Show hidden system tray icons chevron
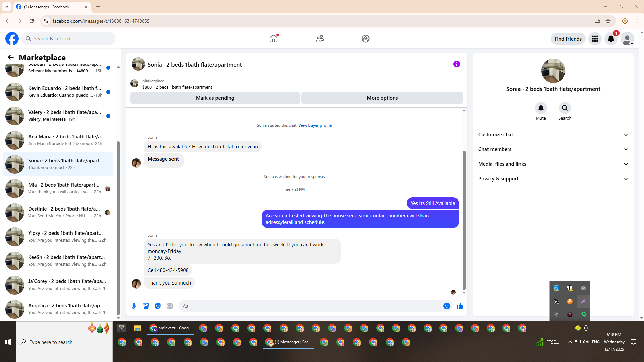This screenshot has width=644, height=362. coord(569,342)
